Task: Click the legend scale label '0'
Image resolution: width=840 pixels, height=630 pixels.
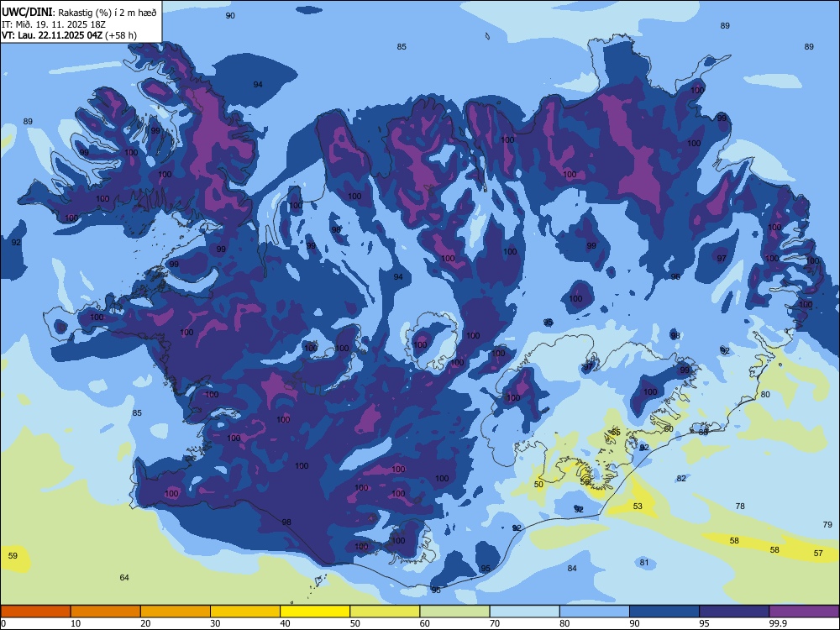Action: pos(4,623)
